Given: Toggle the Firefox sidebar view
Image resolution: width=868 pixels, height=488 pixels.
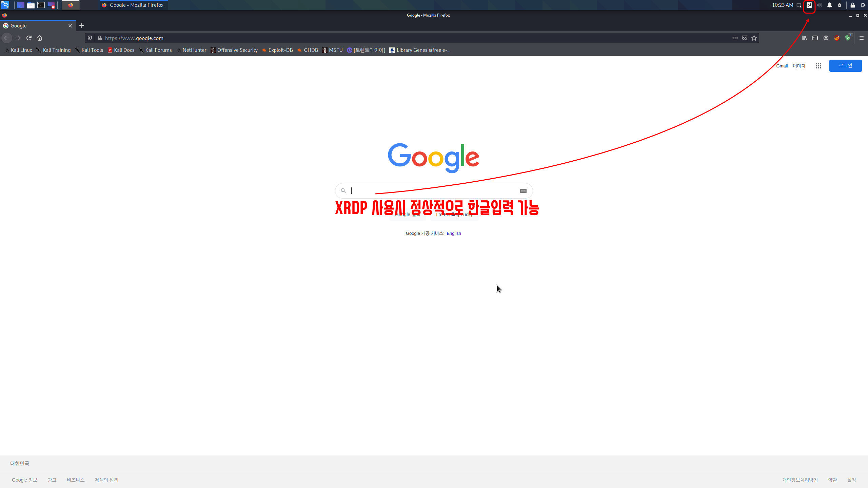Looking at the screenshot, I should click(x=815, y=38).
